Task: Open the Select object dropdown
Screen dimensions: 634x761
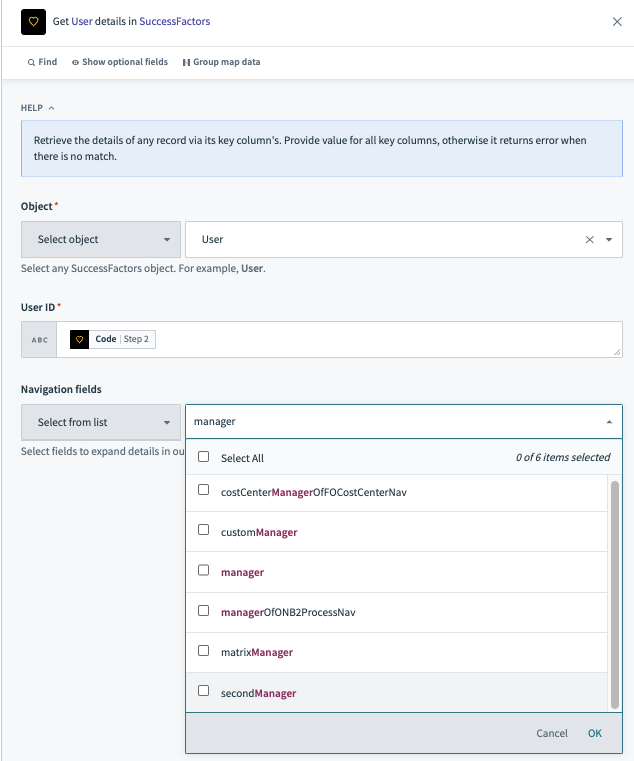Action: coord(100,240)
